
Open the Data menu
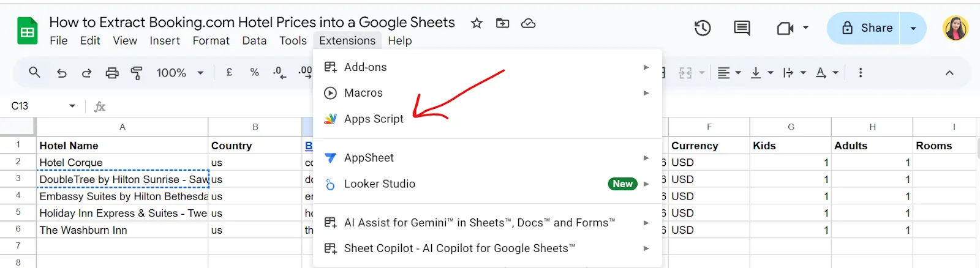point(254,40)
